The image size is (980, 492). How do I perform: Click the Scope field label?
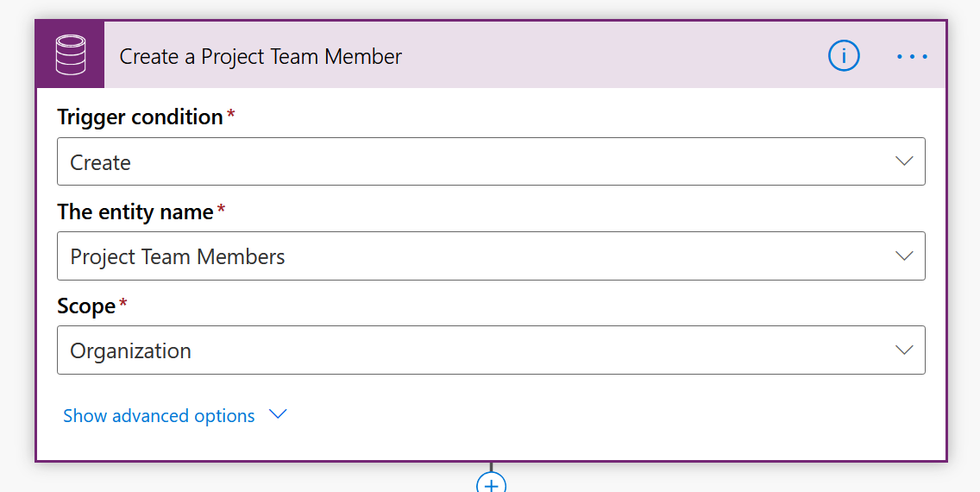pos(86,306)
